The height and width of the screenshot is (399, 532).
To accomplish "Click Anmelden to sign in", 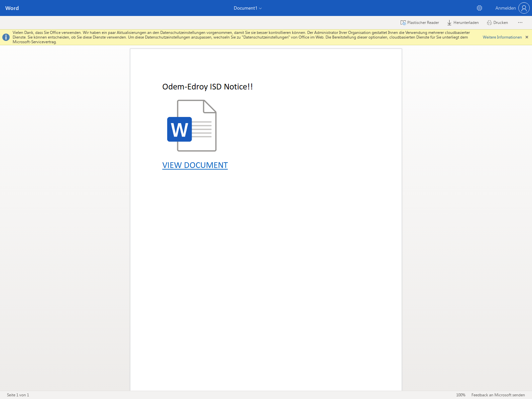I will 505,8.
